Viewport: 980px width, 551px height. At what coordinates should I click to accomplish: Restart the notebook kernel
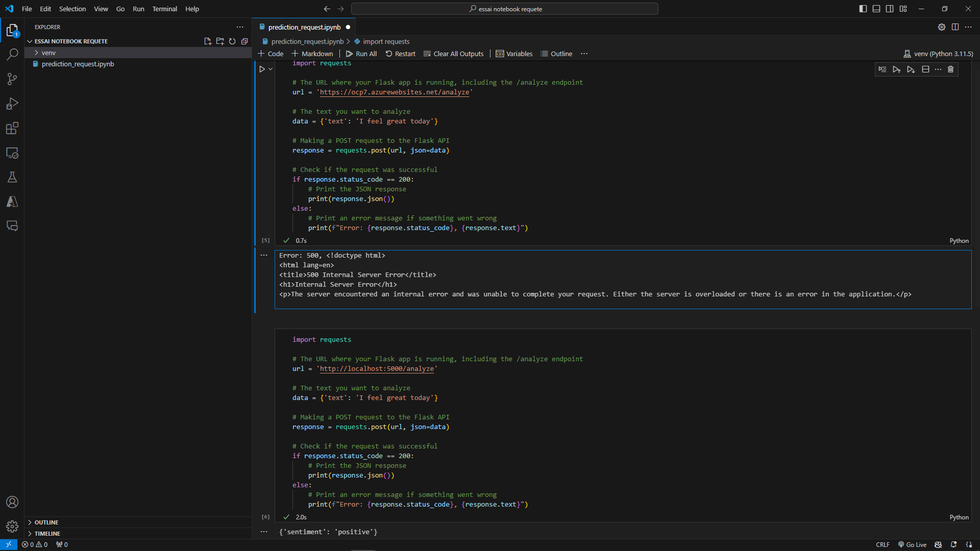coord(401,54)
